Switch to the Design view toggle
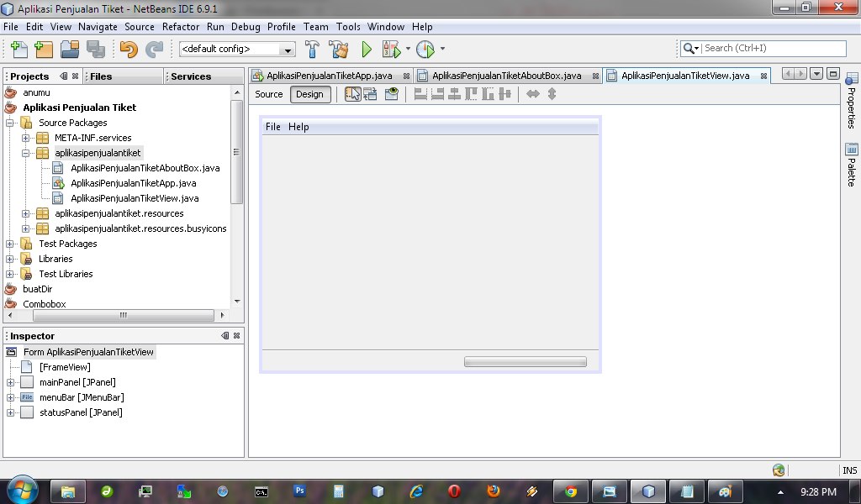Viewport: 861px width, 504px height. (x=310, y=94)
